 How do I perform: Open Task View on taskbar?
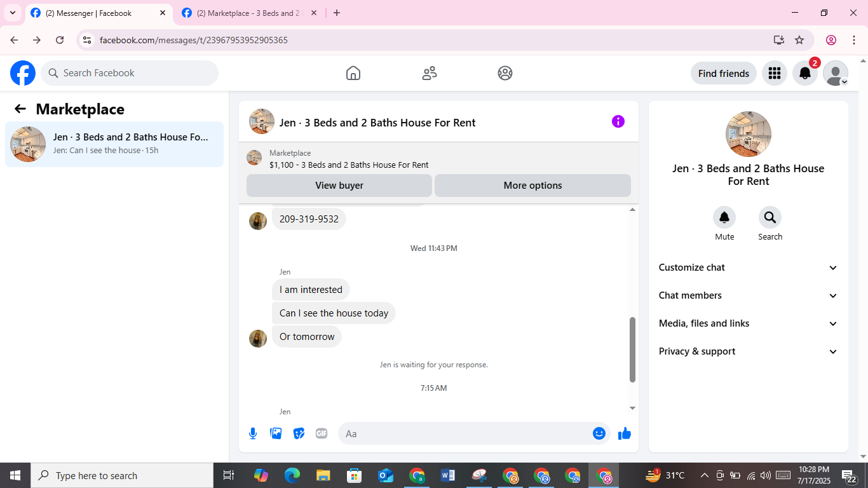point(229,475)
